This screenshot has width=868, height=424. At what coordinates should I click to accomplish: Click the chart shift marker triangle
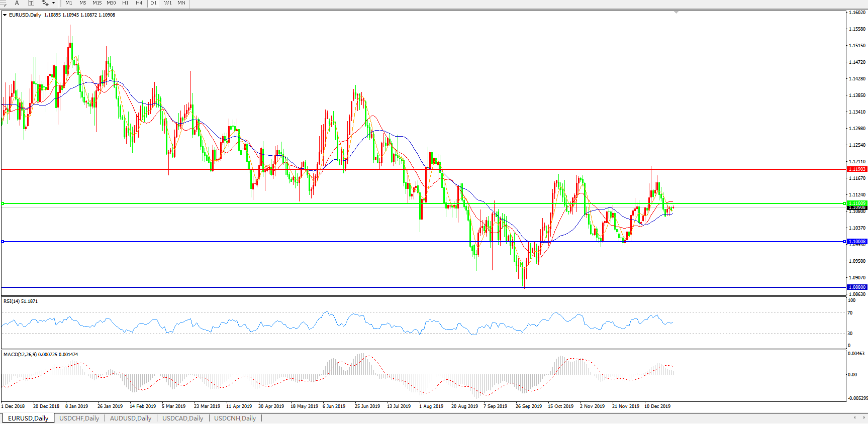pyautogui.click(x=676, y=12)
